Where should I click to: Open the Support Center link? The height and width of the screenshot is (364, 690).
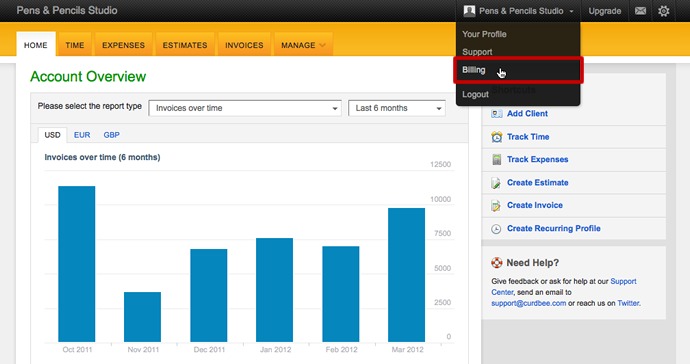pyautogui.click(x=623, y=281)
